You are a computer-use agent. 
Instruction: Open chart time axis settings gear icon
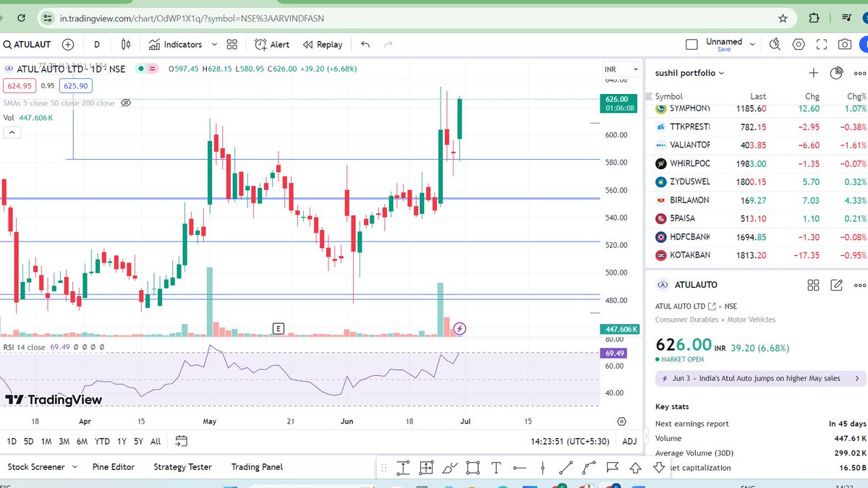click(621, 421)
